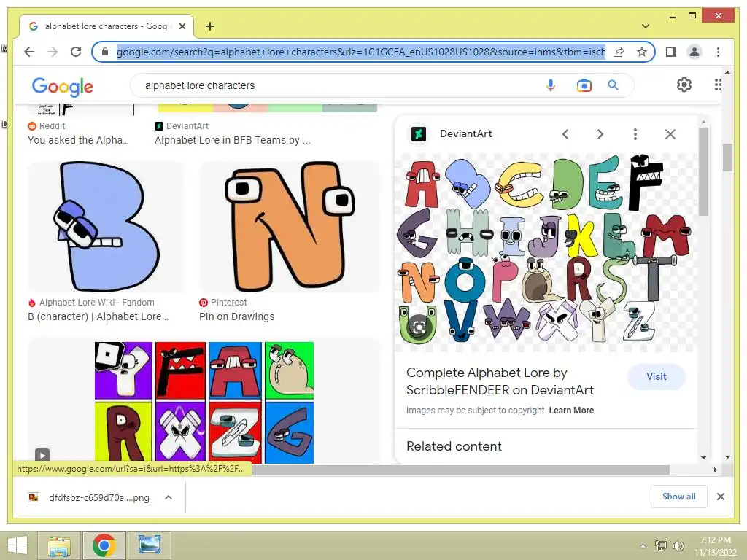Image resolution: width=747 pixels, height=560 pixels.
Task: Open blue letter B image result
Action: pyautogui.click(x=107, y=227)
